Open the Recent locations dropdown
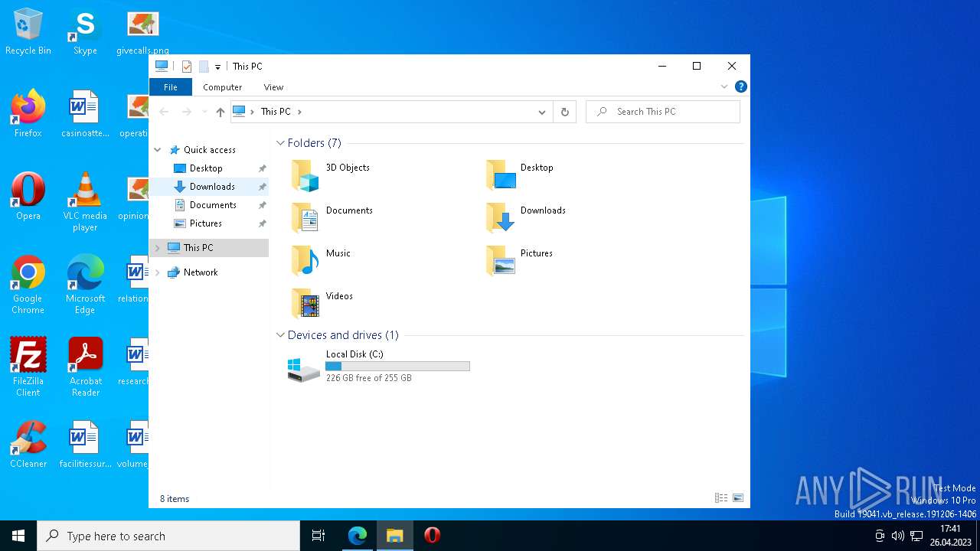 click(x=204, y=112)
